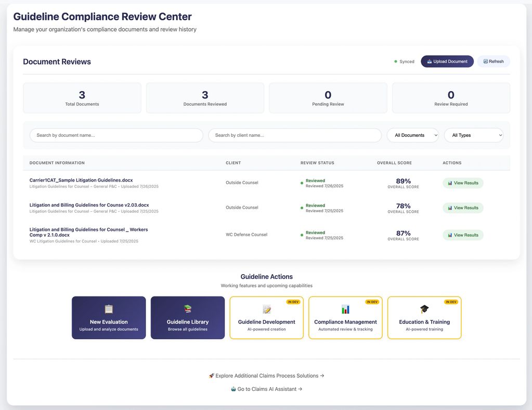The width and height of the screenshot is (532, 410).
Task: View Results for Workers Comp v 2.1.0 document
Action: point(463,235)
